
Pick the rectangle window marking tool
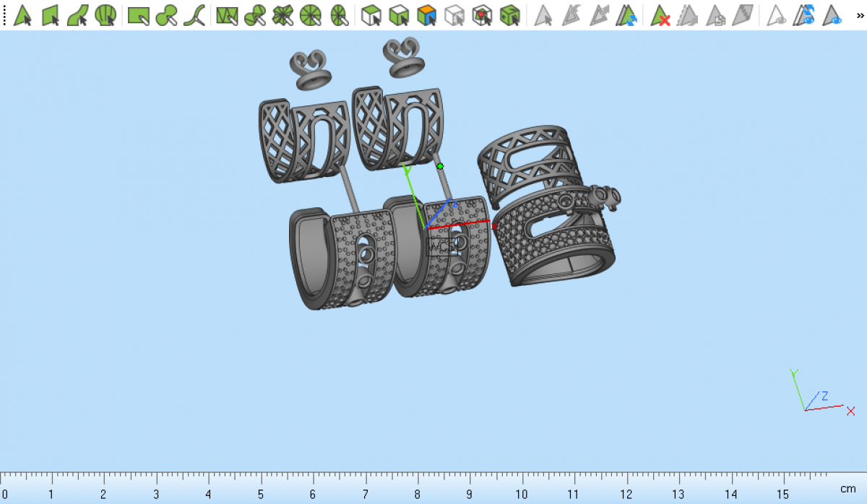(x=138, y=14)
